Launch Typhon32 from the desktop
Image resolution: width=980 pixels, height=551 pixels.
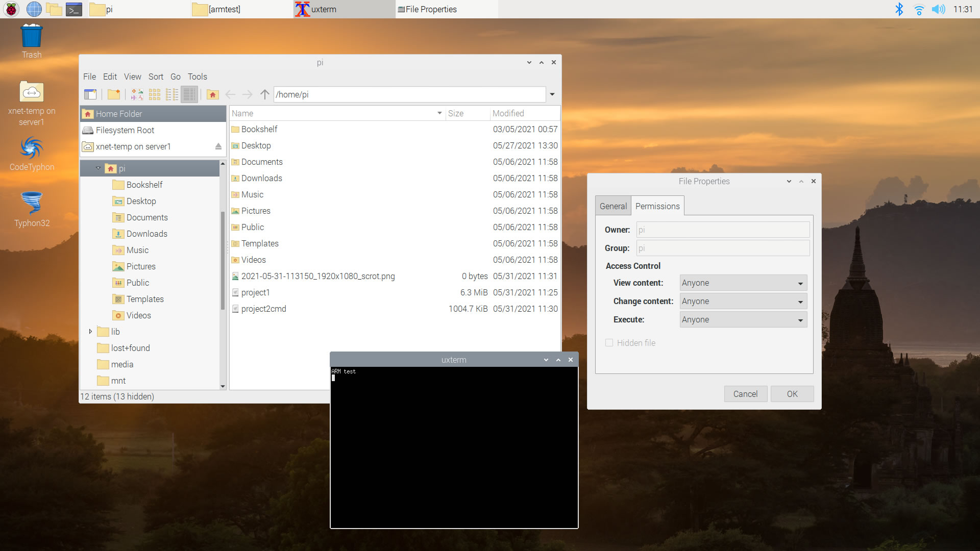pos(32,210)
